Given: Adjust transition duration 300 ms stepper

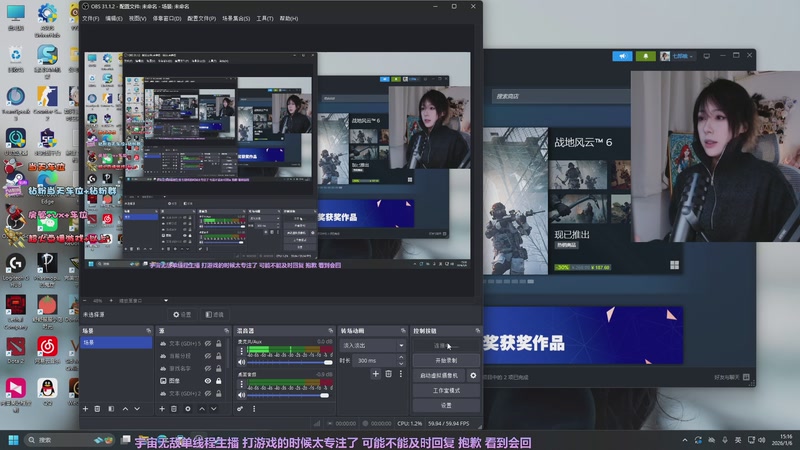Looking at the screenshot, I should [x=401, y=361].
